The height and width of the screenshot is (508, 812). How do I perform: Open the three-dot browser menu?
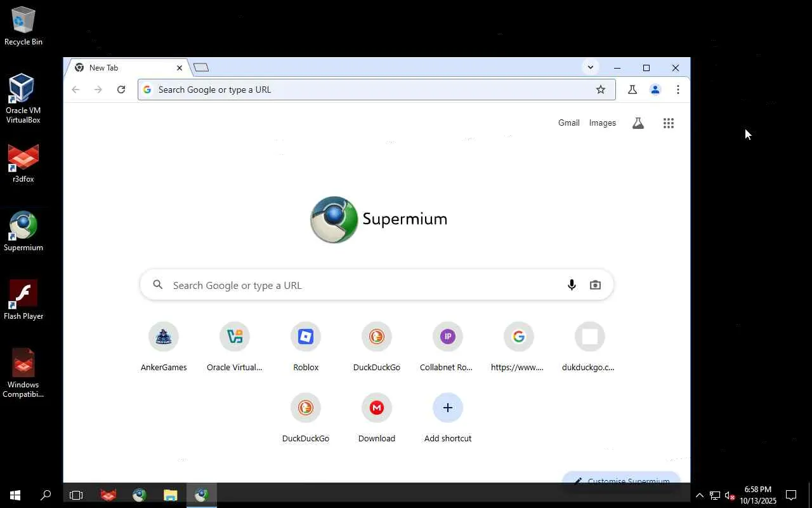(x=678, y=90)
